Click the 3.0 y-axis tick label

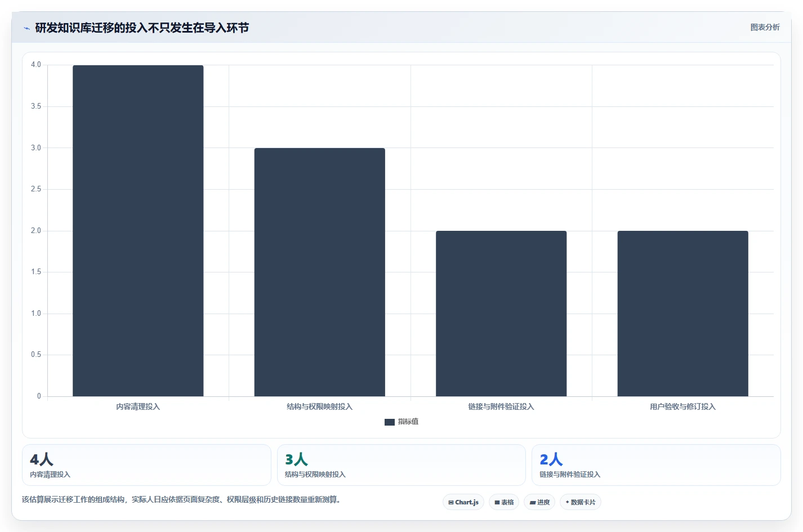click(36, 148)
